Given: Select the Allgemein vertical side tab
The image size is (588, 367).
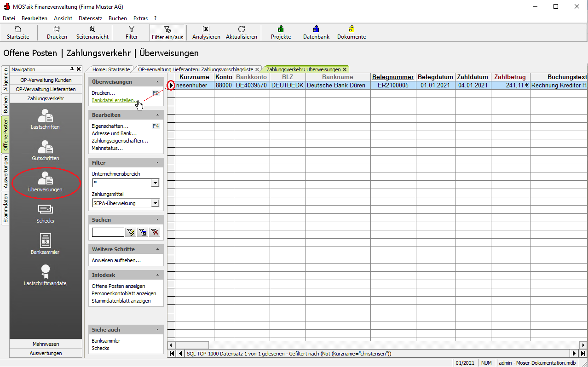Looking at the screenshot, I should coord(6,80).
